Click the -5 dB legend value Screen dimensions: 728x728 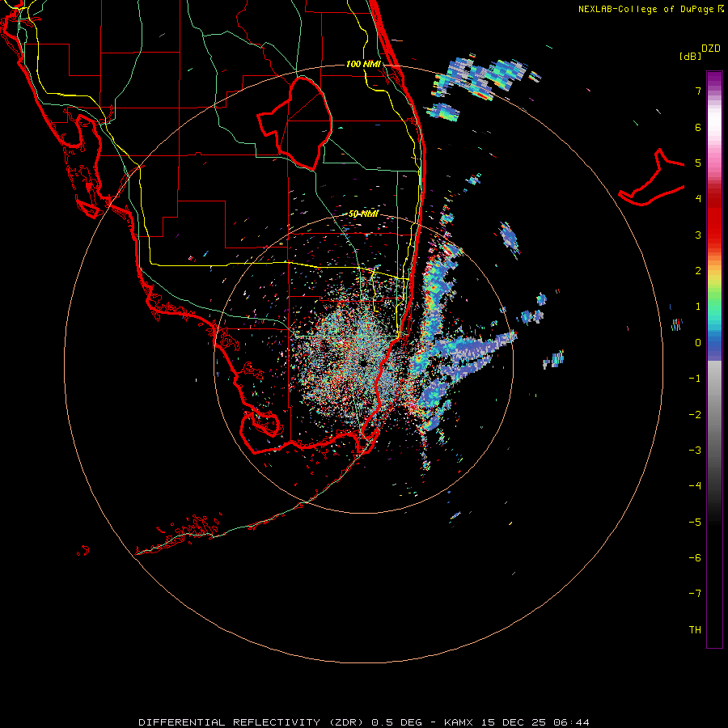tap(695, 523)
